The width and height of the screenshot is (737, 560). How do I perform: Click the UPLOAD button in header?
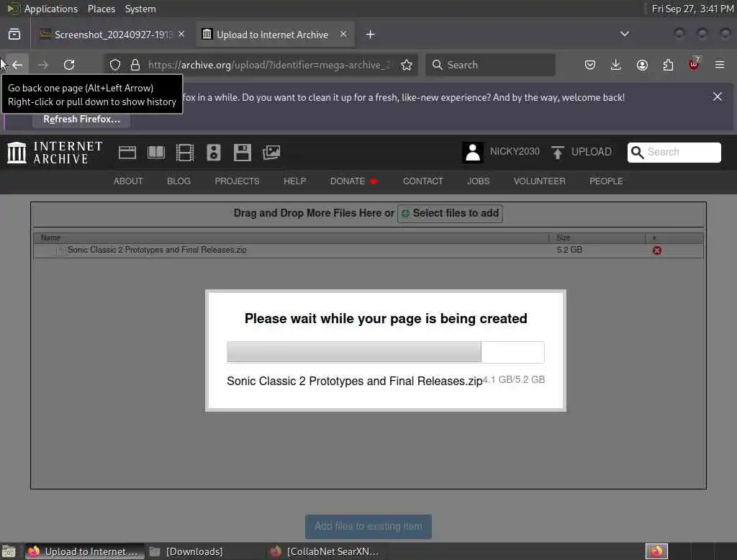(582, 152)
